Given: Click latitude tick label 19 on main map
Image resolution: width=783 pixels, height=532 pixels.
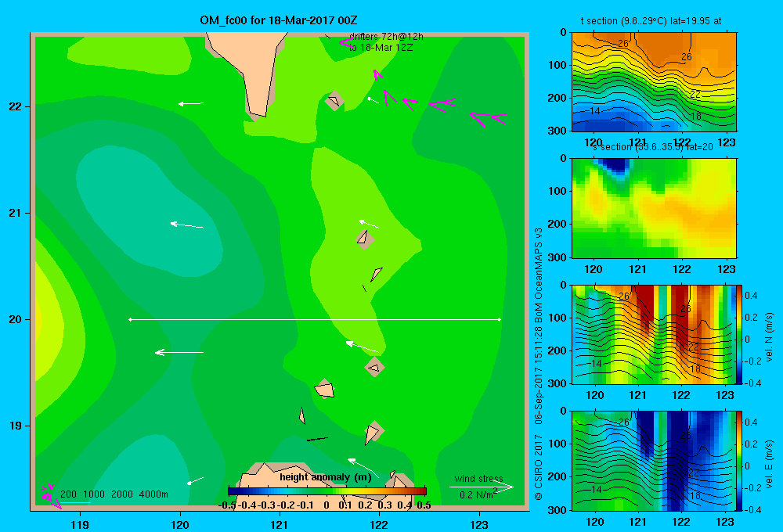Looking at the screenshot, I should [x=16, y=426].
